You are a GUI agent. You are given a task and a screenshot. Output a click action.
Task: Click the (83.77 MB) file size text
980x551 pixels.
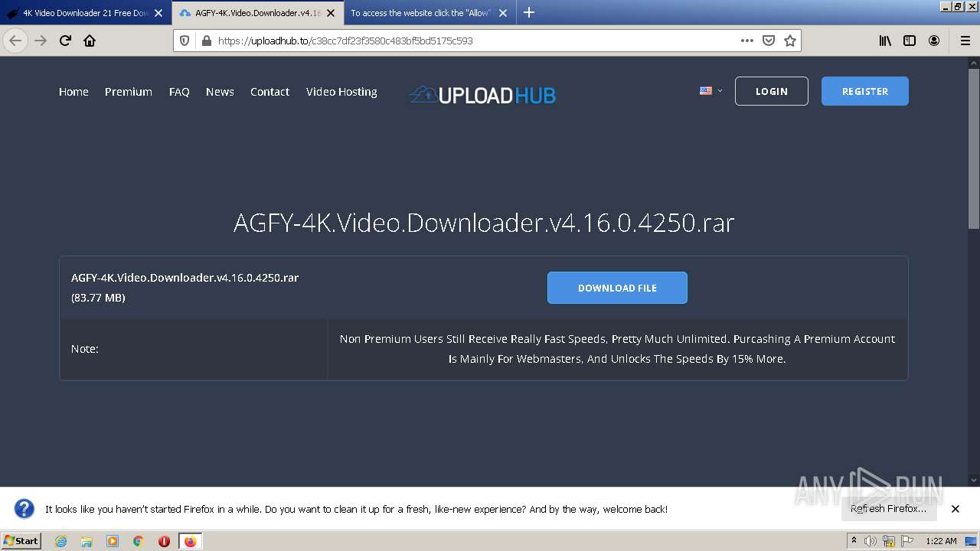98,298
